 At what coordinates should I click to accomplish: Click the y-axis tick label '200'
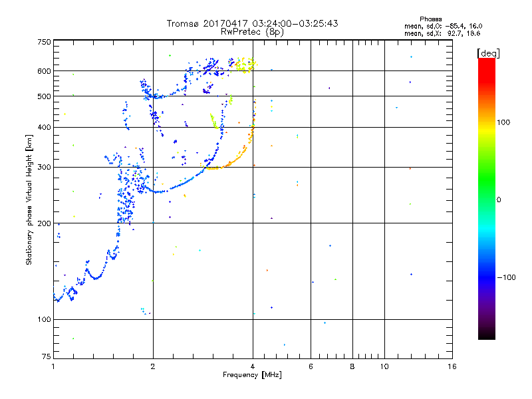coord(44,223)
